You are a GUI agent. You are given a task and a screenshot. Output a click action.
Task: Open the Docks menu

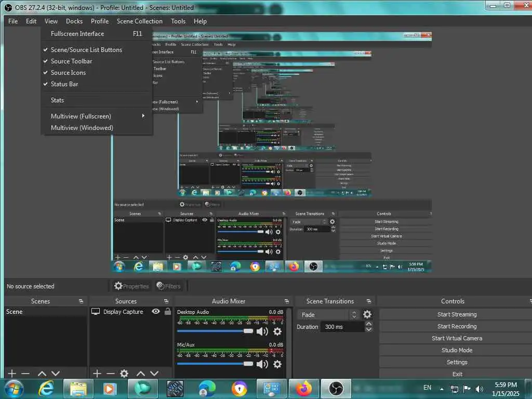coord(74,21)
